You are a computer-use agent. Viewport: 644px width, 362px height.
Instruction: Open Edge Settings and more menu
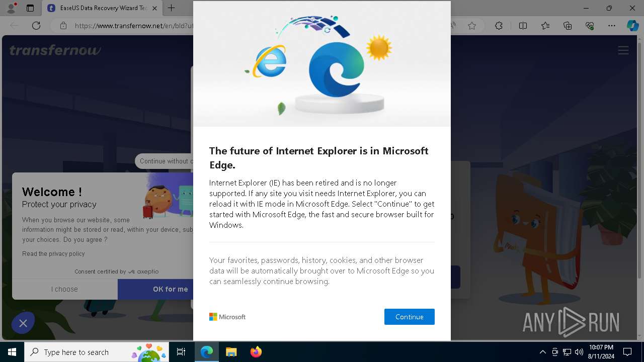(x=612, y=26)
